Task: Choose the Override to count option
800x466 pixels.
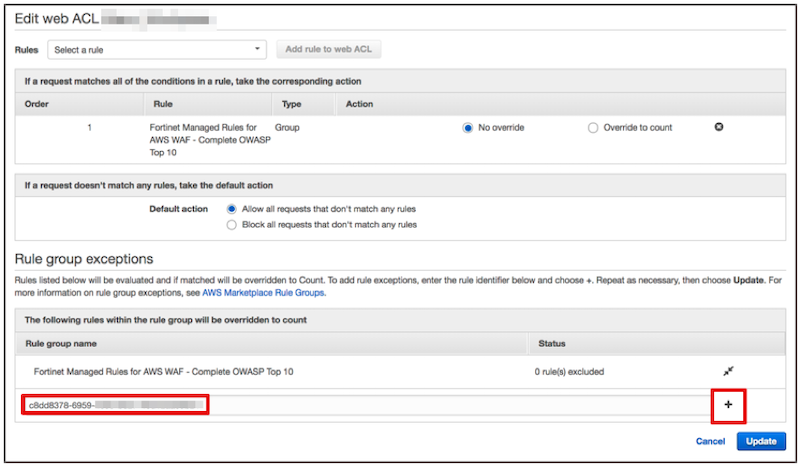Action: point(593,128)
